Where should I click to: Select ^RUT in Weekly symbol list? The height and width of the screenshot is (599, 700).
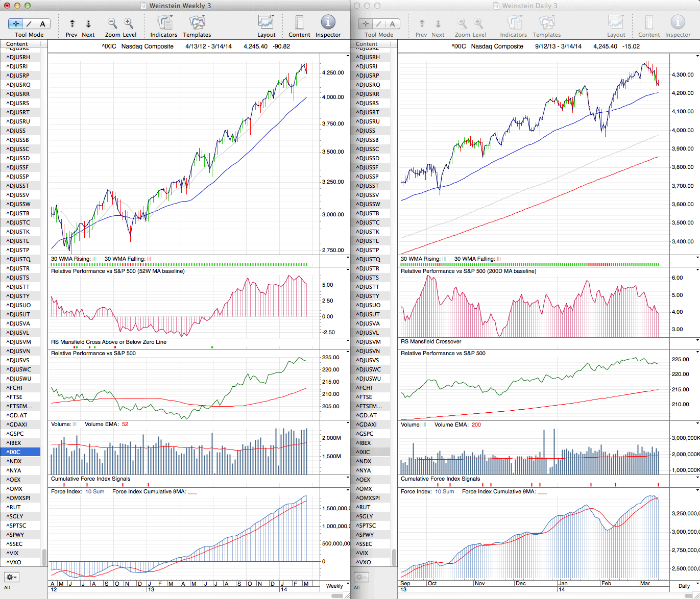click(x=20, y=507)
